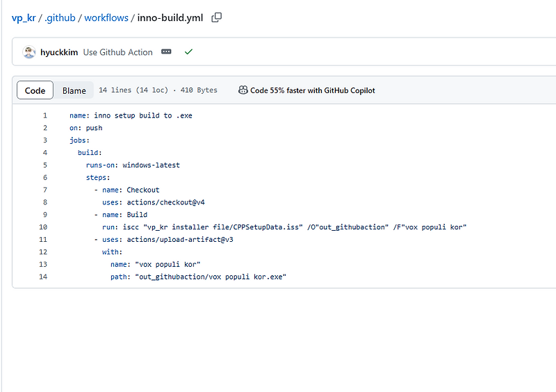The height and width of the screenshot is (392, 556).
Task: Select line number 12
Action: [x=43, y=252]
